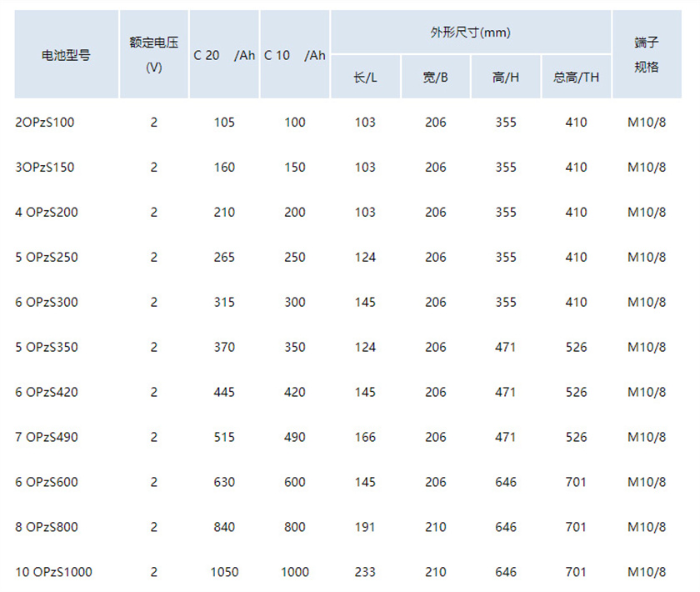The image size is (700, 592).
Task: Click the 233 length value cell
Action: pyautogui.click(x=366, y=572)
